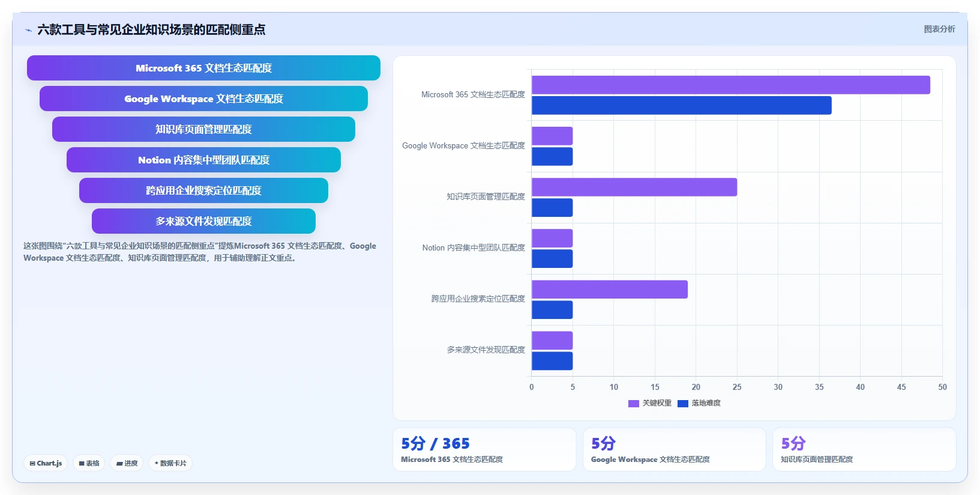980x495 pixels.
Task: Click the 知识库页面管理匹配度 axis label in chart
Action: pos(485,196)
